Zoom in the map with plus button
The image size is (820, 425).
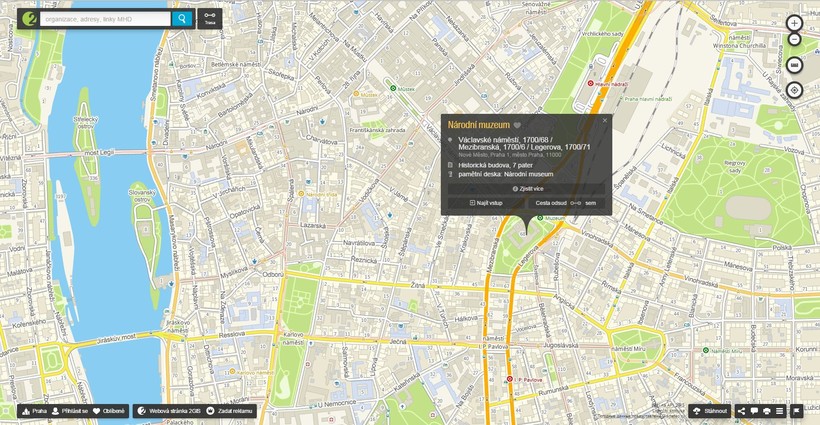tap(795, 23)
